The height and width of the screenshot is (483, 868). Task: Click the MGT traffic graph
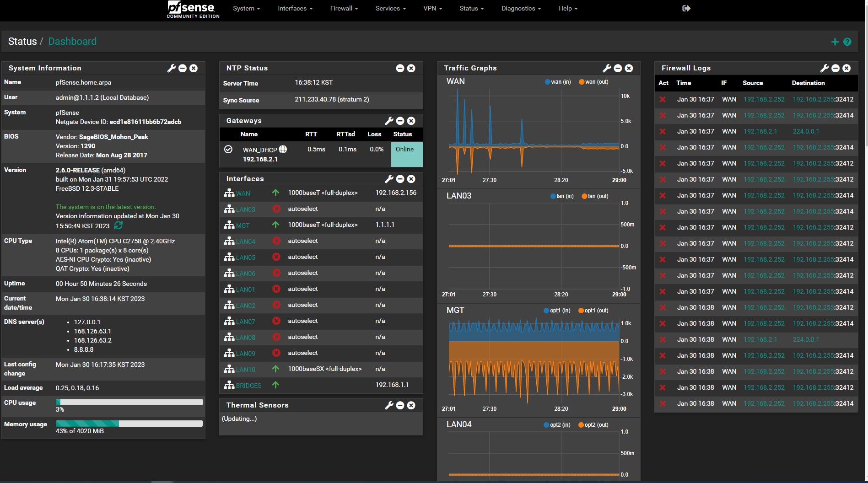coord(534,361)
